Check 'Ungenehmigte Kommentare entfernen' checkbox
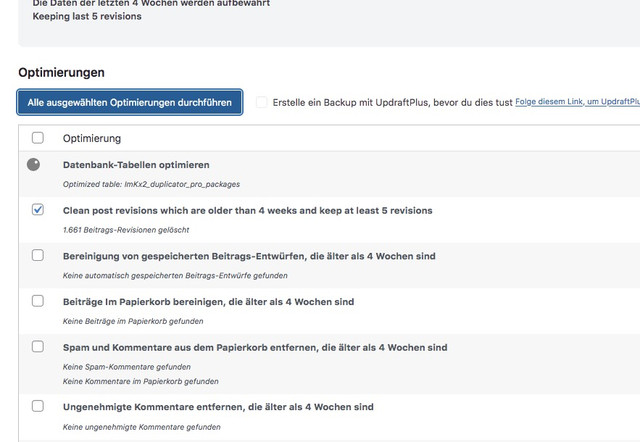 38,406
